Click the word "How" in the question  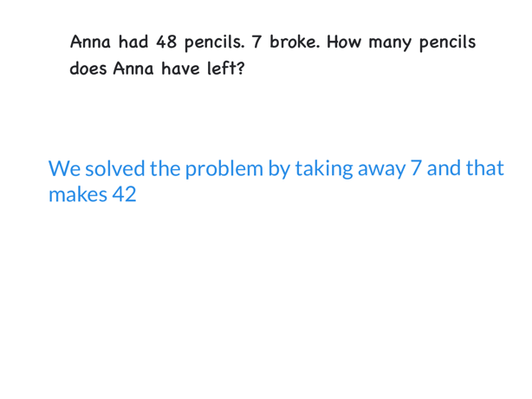[344, 42]
